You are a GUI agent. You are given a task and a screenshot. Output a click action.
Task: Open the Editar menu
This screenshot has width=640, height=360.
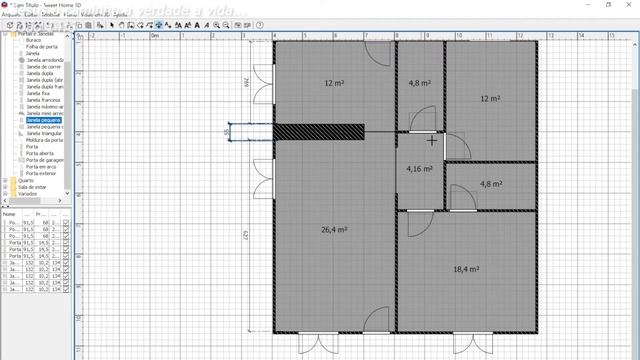tap(32, 15)
